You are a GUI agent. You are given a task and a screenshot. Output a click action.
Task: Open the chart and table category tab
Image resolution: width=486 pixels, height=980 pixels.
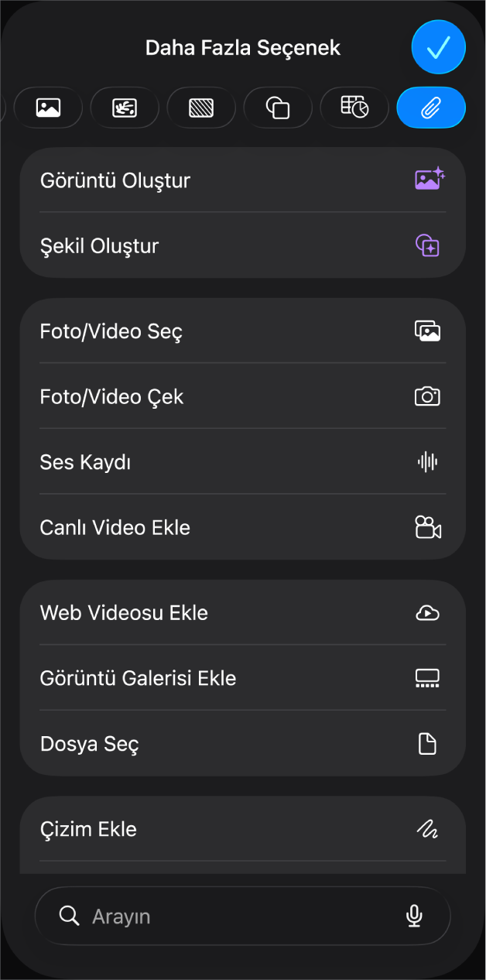(354, 108)
